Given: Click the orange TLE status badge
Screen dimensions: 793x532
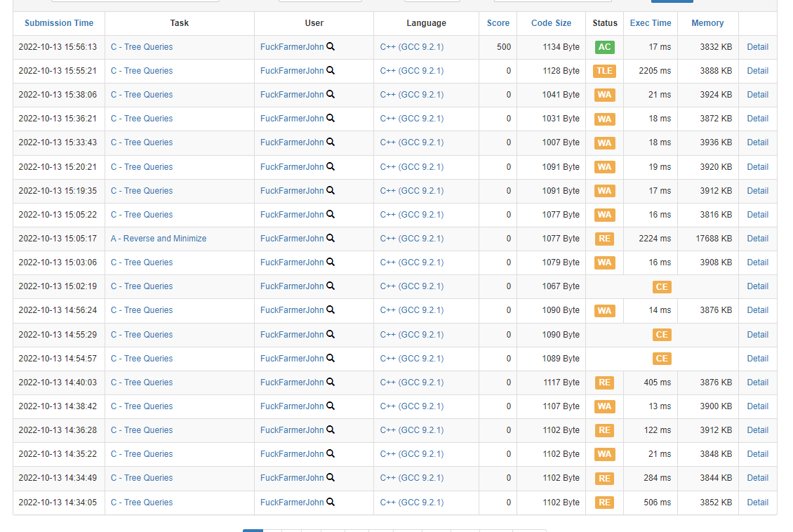Looking at the screenshot, I should coord(604,71).
